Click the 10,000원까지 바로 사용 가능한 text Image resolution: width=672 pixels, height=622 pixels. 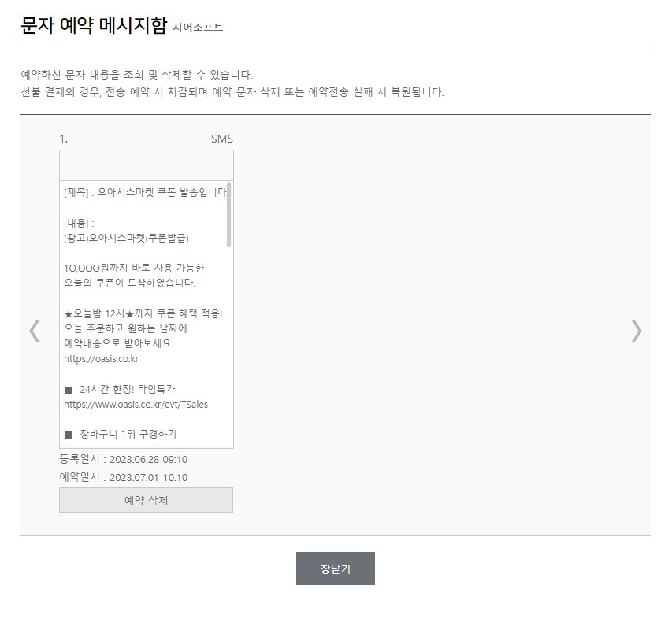click(134, 268)
